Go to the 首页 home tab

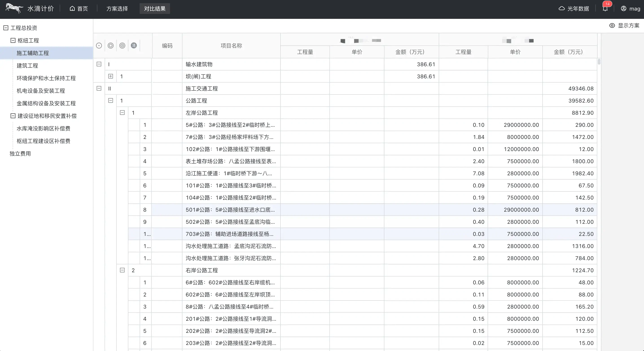pos(79,9)
